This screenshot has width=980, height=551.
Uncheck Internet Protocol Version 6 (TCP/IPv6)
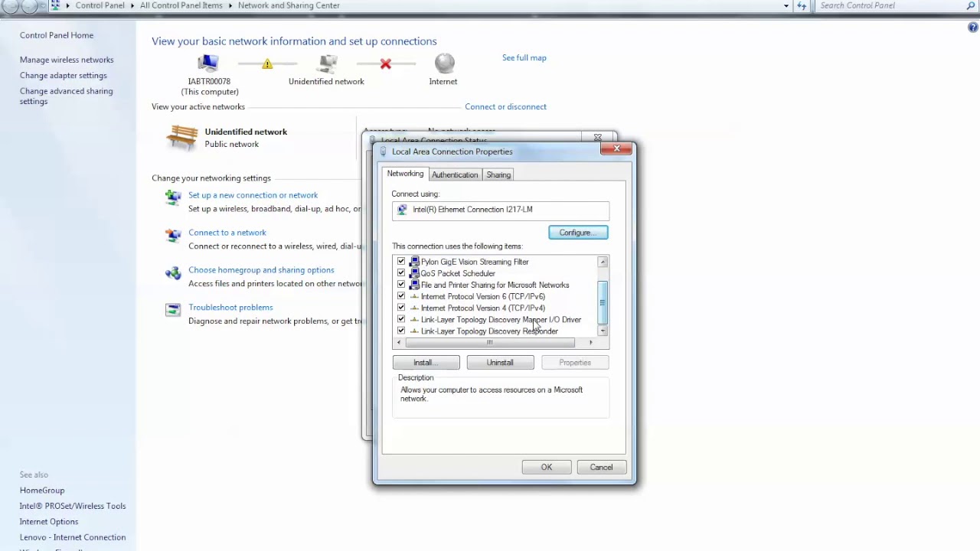pos(401,296)
